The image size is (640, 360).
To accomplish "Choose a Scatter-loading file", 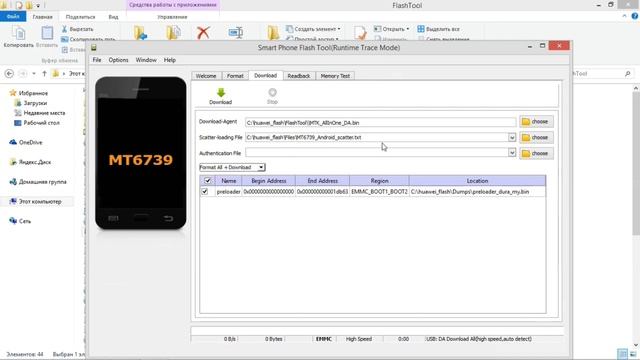I will coord(536,138).
